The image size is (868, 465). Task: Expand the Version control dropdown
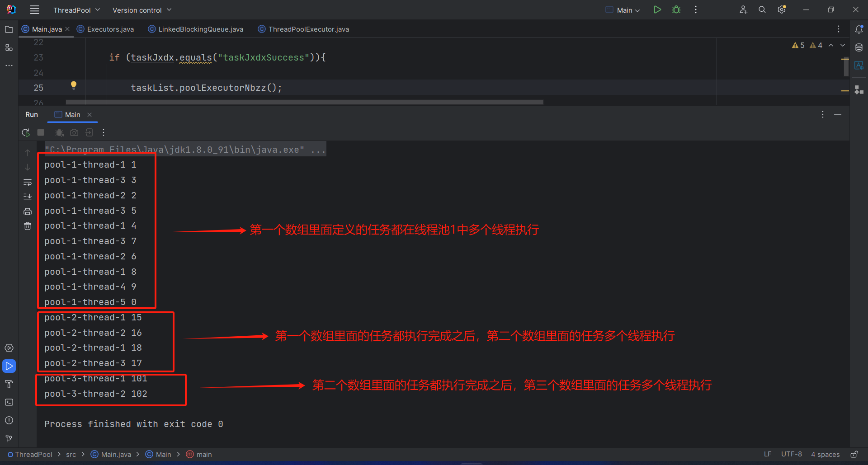pyautogui.click(x=142, y=10)
